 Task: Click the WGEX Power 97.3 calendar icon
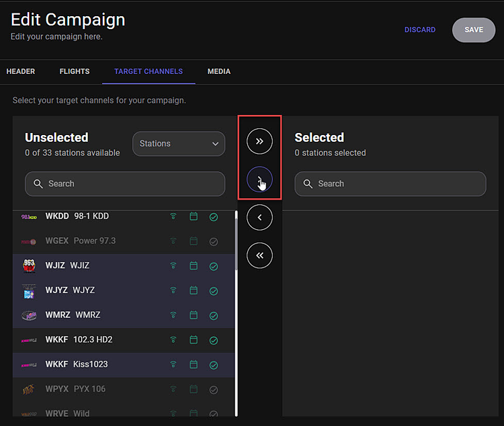(194, 241)
